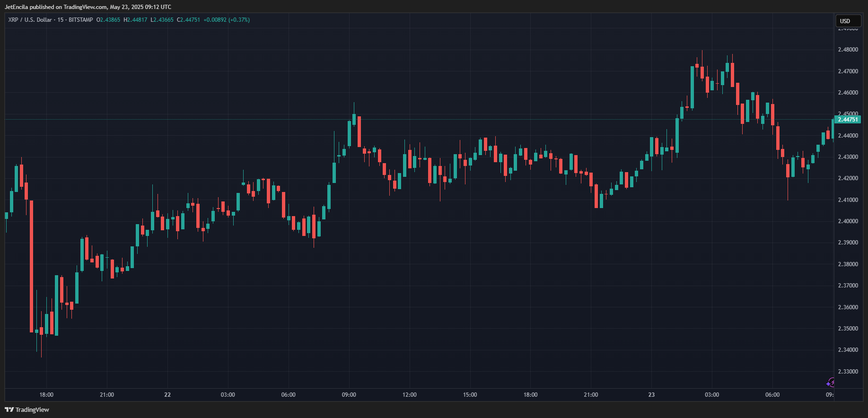
Task: Click the 2.47000 price axis label
Action: 848,71
